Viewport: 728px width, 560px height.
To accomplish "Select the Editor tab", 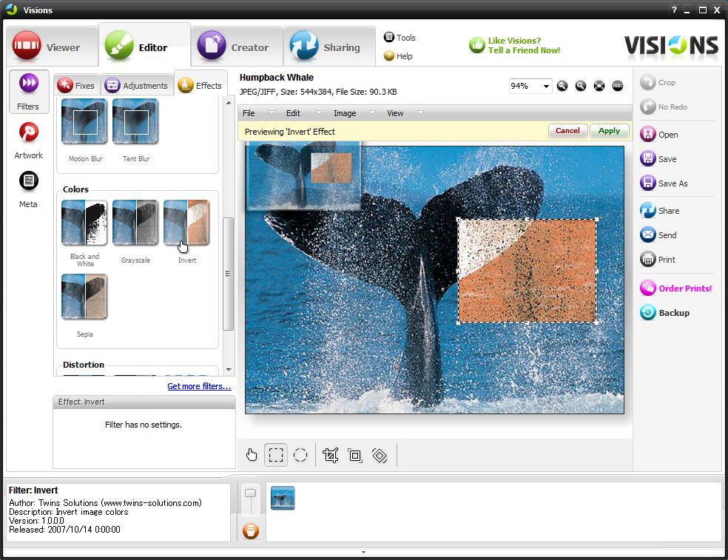I will [x=144, y=46].
